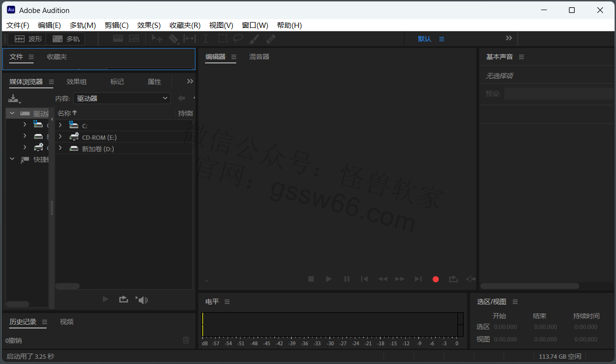Screen dimensions: 616x364
Task: Go back in the media browser
Action: [181, 98]
